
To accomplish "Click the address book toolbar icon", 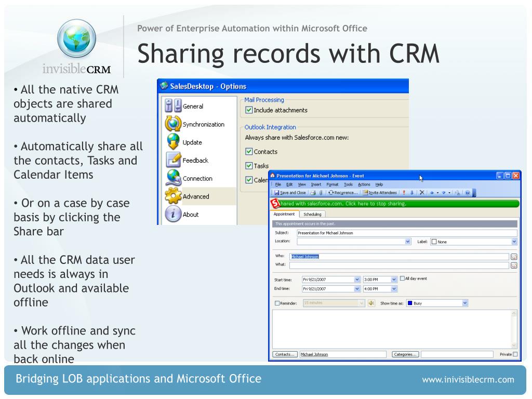I will tap(457, 193).
